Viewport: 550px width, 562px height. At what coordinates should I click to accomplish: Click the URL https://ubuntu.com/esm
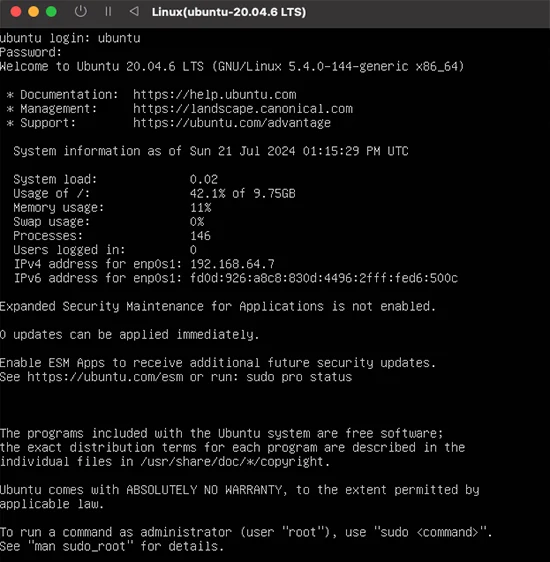click(x=105, y=377)
